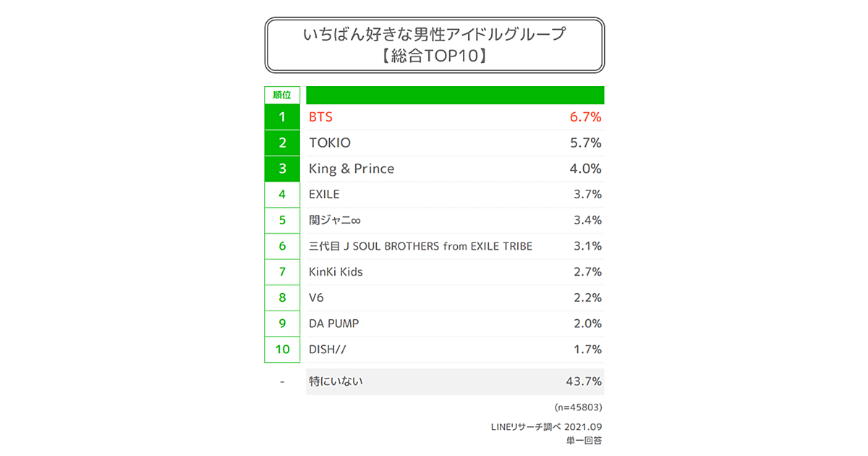Select the V6 group name
Viewport: 868px width, 456px height.
coord(317,297)
